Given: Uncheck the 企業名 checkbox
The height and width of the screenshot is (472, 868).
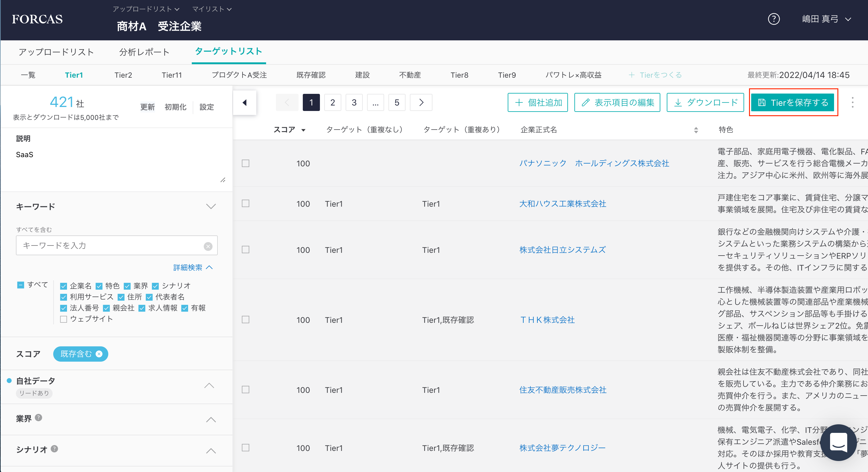Looking at the screenshot, I should coord(63,286).
